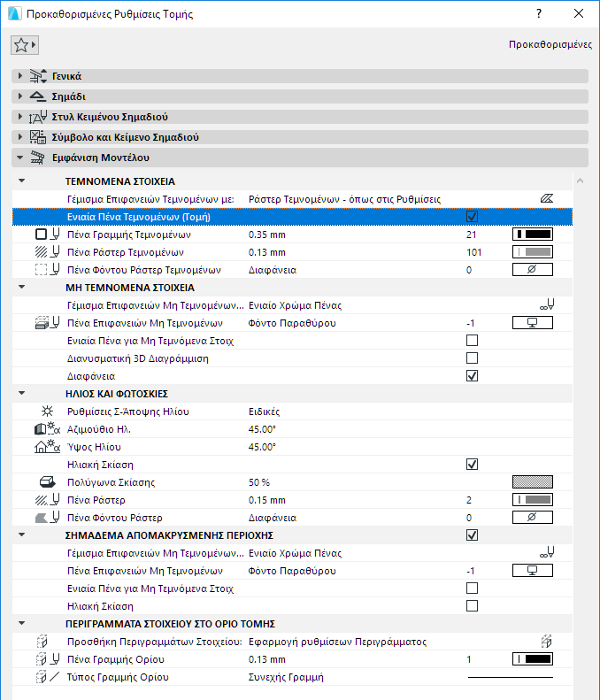Click the Αζιμούθιο Ηλ. sun azimuth icon

[x=47, y=429]
